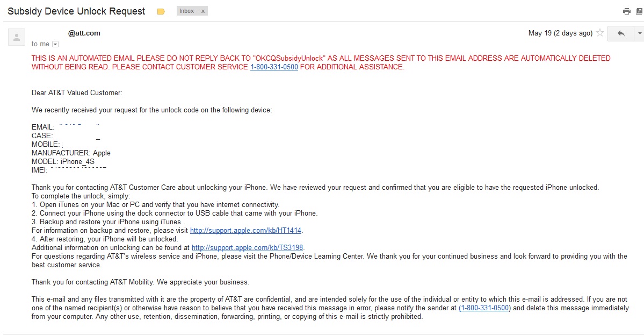Click (1-800-331-0500) link in confidentiality footer
644x335 pixels.
[x=484, y=308]
